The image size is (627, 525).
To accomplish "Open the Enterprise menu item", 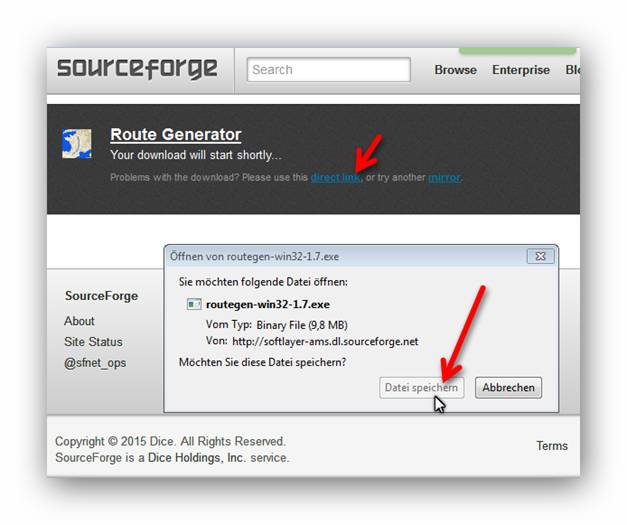I will (x=521, y=70).
